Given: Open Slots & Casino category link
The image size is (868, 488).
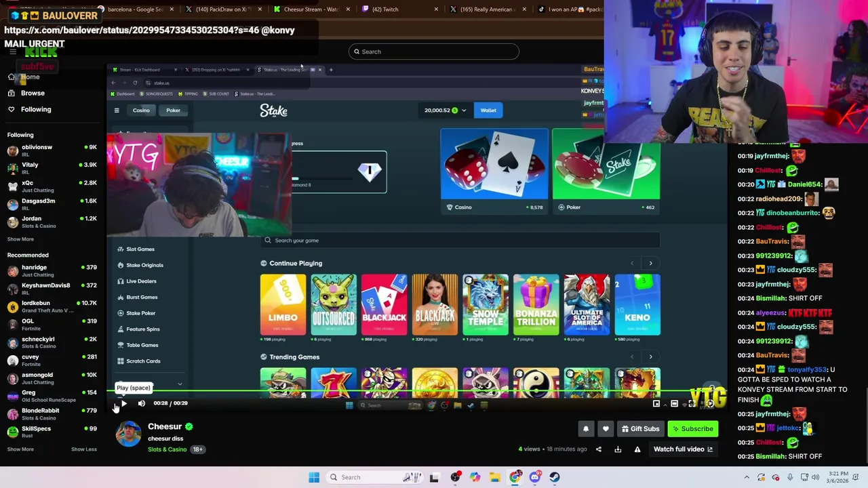Looking at the screenshot, I should (x=167, y=449).
